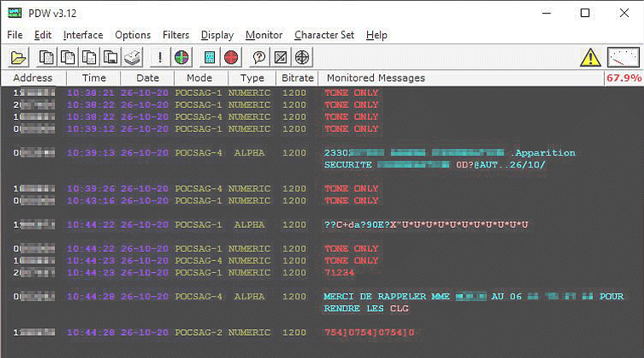Click the text RENDRE LES CLG
644x358 pixels.
(366, 309)
